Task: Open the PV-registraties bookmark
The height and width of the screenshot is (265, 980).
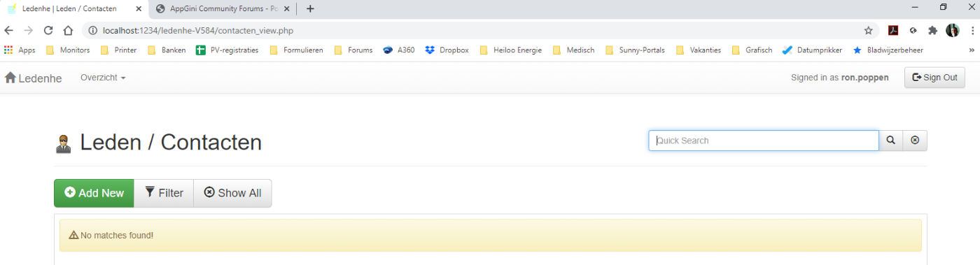Action: click(227, 50)
